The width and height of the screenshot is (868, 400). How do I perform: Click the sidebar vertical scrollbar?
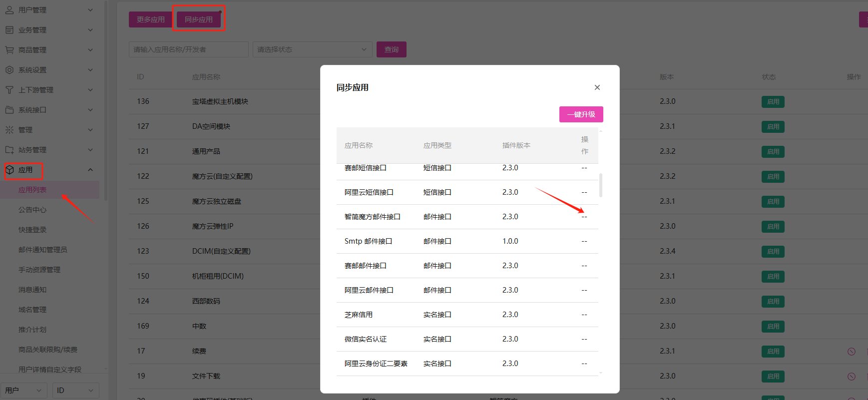(x=105, y=100)
